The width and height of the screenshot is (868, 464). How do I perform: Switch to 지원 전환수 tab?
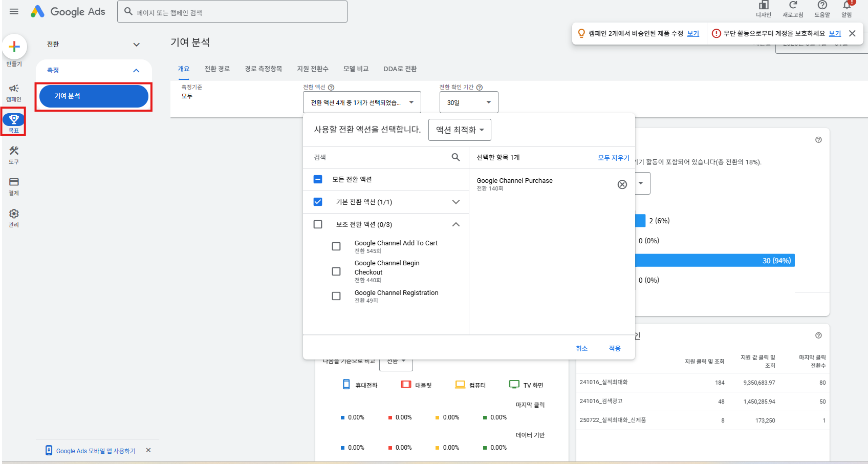(x=313, y=69)
